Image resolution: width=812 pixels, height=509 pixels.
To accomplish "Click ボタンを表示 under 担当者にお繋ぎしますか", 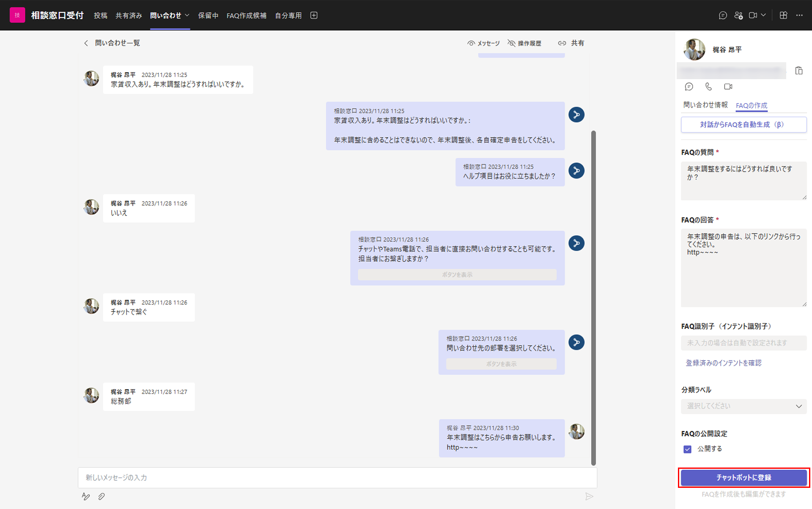I will click(457, 275).
